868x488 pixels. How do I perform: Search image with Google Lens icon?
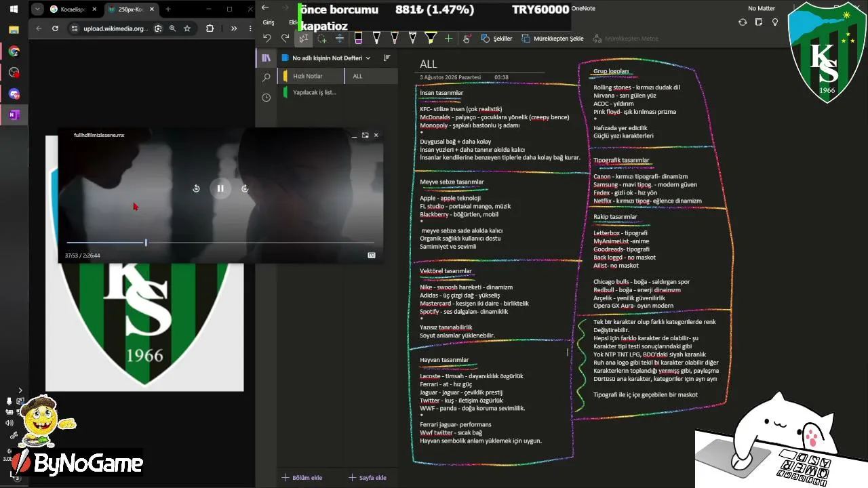[x=158, y=28]
